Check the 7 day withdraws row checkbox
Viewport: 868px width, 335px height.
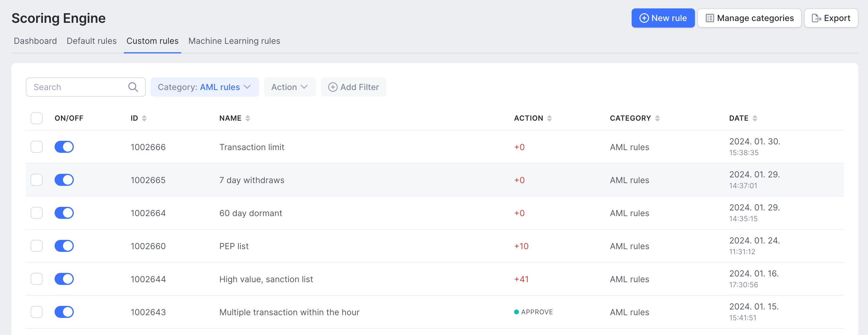(36, 180)
